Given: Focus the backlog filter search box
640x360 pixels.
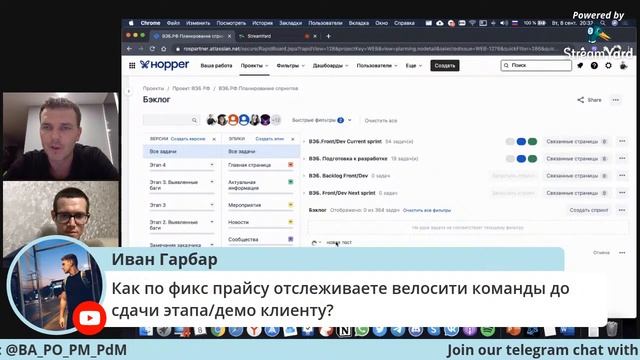Looking at the screenshot, I should click(171, 120).
